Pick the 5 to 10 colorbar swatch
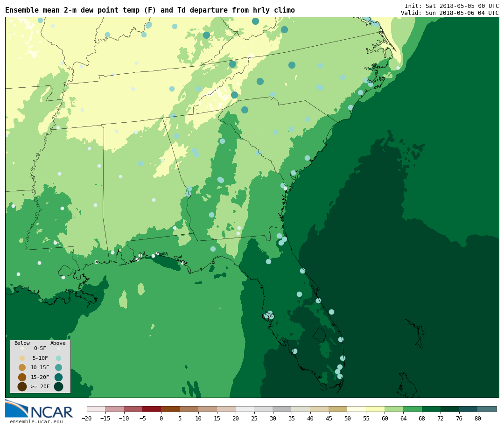The height and width of the screenshot is (427, 504). tap(189, 409)
